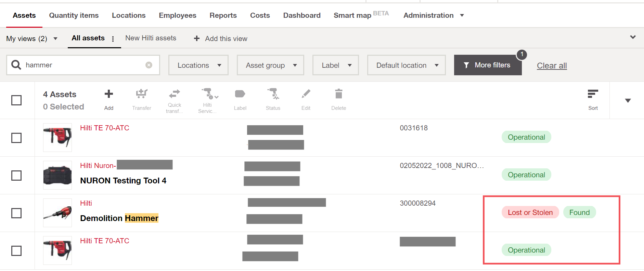Screen dimensions: 644x271
Task: Expand the My views (2) dropdown
Action: click(x=32, y=39)
